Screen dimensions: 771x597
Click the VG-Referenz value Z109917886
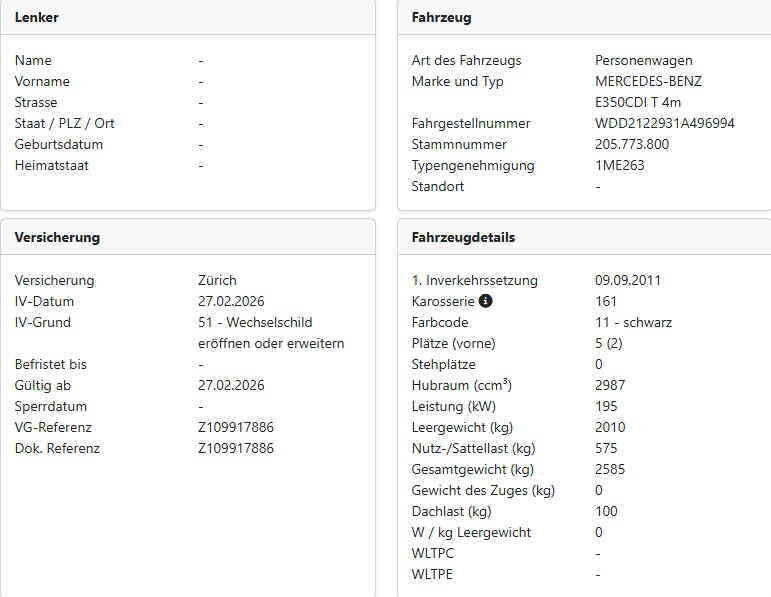coord(236,427)
